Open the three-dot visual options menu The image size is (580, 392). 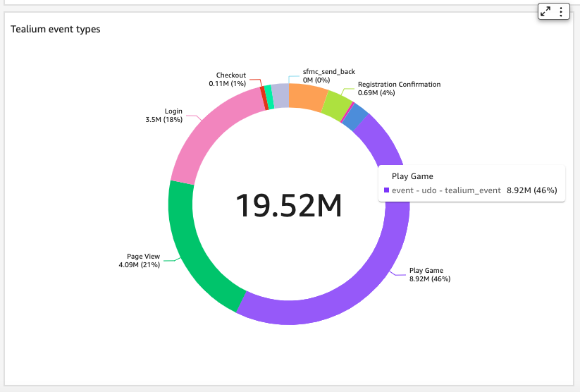[561, 11]
